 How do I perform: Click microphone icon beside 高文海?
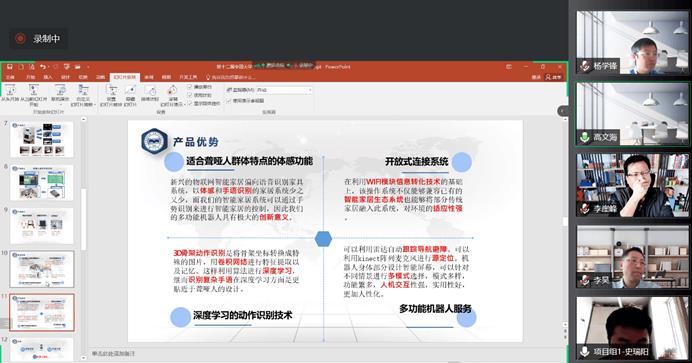click(585, 137)
